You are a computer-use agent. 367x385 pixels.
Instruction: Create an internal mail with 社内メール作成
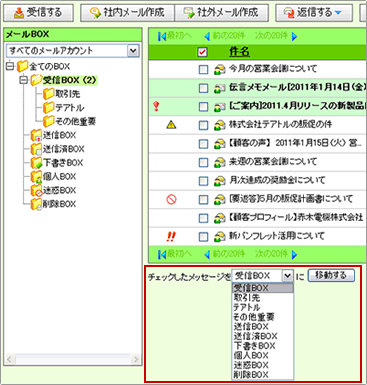(x=127, y=13)
